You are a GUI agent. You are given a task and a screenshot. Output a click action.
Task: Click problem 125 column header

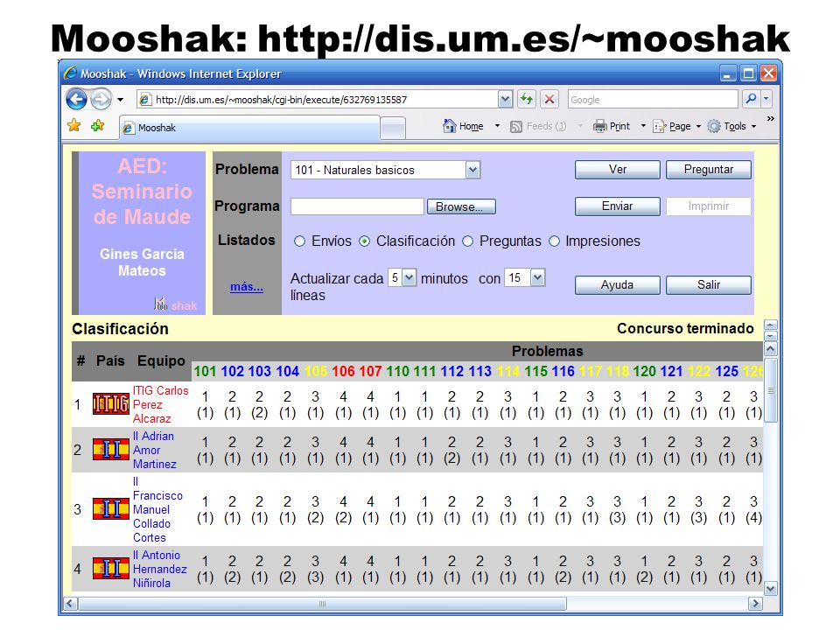[x=726, y=371]
